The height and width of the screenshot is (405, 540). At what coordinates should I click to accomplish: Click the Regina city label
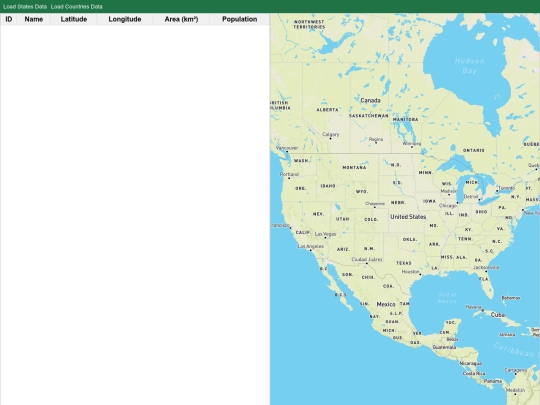[x=376, y=139]
